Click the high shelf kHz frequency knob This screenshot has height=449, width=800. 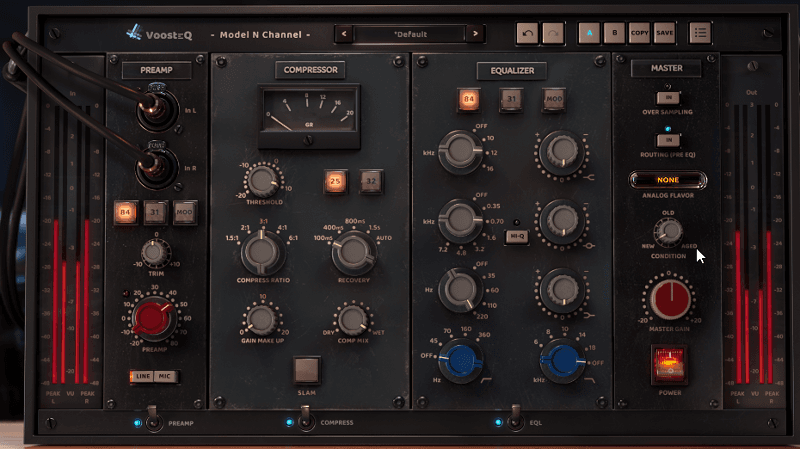point(460,152)
